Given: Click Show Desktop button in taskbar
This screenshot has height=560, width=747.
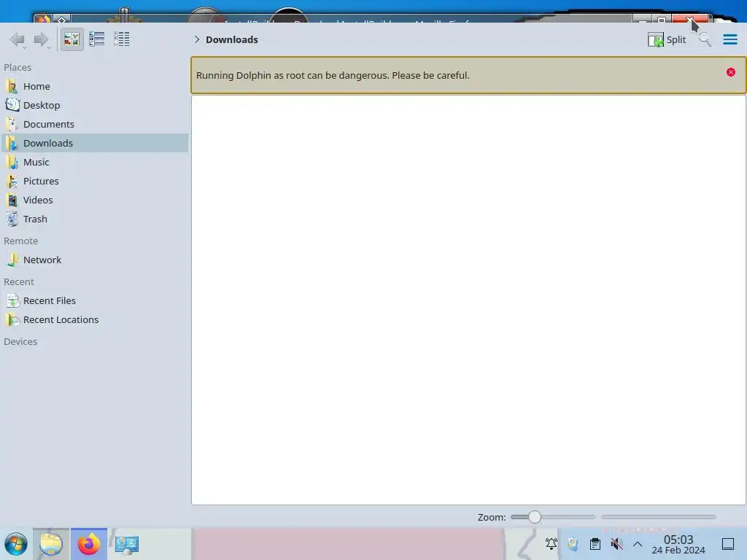Looking at the screenshot, I should pos(728,544).
